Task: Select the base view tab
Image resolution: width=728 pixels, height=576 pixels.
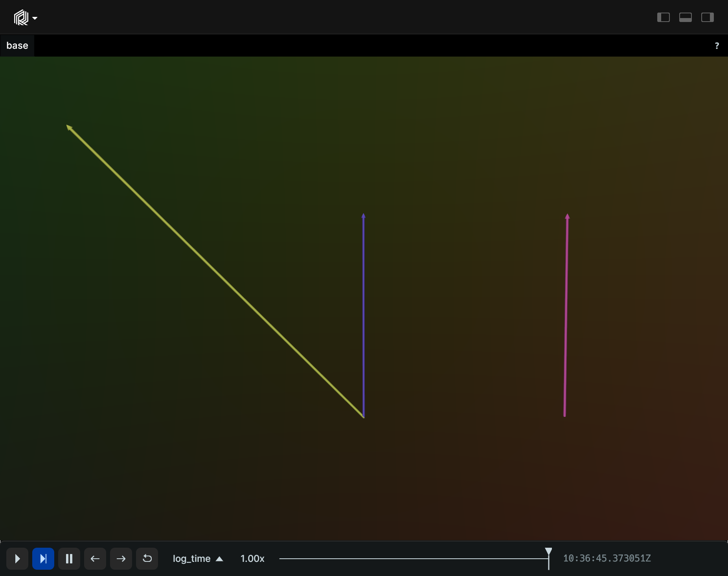Action: [17, 46]
